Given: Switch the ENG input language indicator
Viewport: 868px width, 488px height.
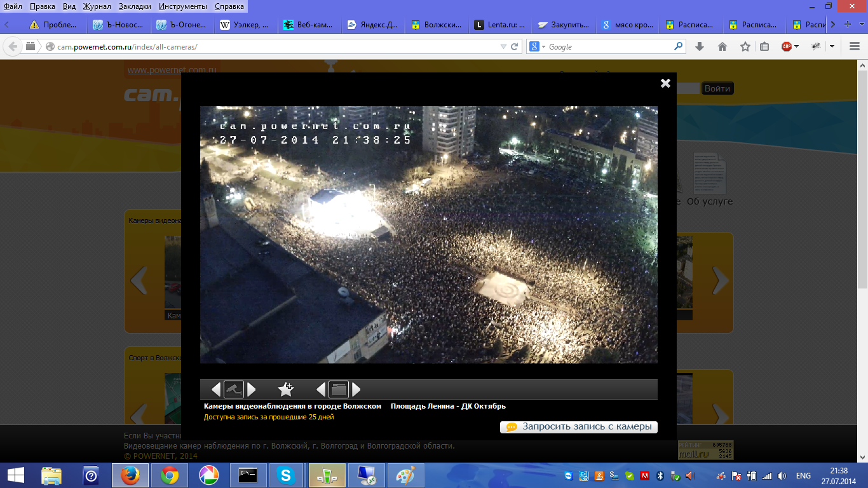Looking at the screenshot, I should [803, 476].
